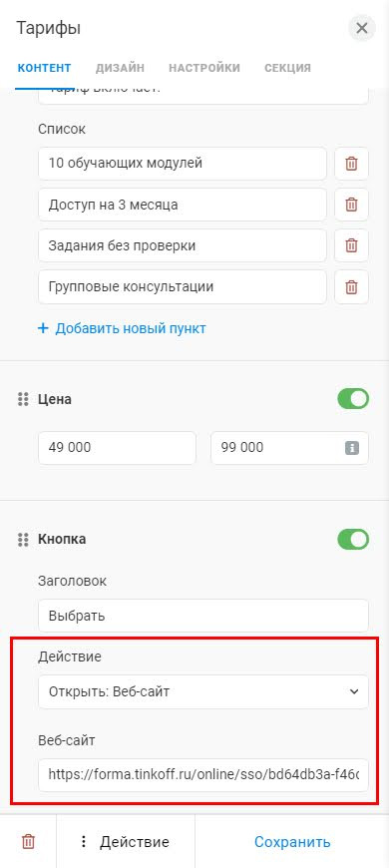
Task: Open the 'Открыть: Веб-сайт' action dropdown
Action: [203, 692]
